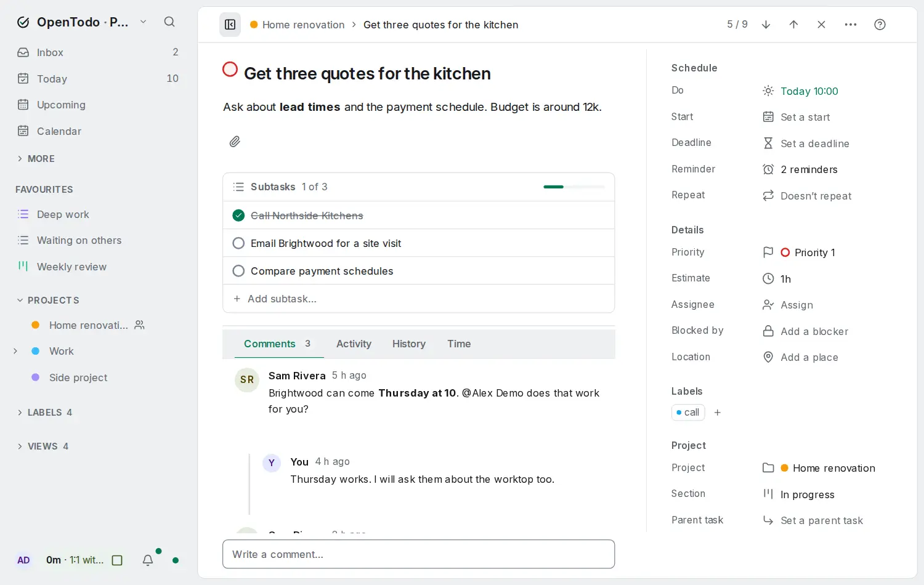Viewport: 924px width, 585px height.
Task: Click the add label plus icon
Action: coord(718,413)
